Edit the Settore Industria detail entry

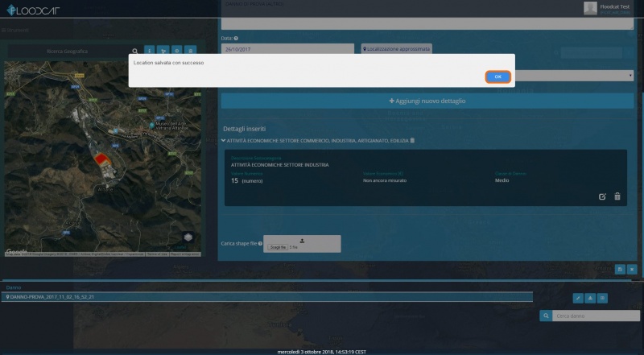(x=602, y=196)
